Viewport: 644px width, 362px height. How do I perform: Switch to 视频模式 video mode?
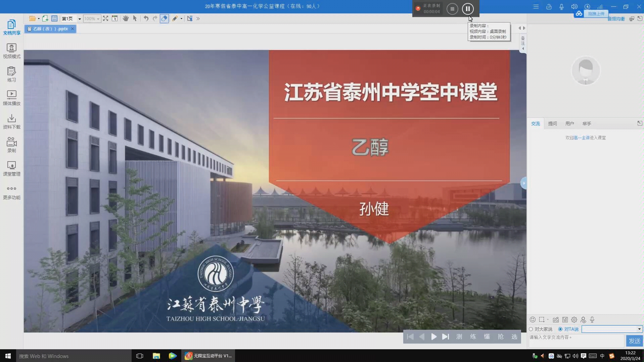11,51
